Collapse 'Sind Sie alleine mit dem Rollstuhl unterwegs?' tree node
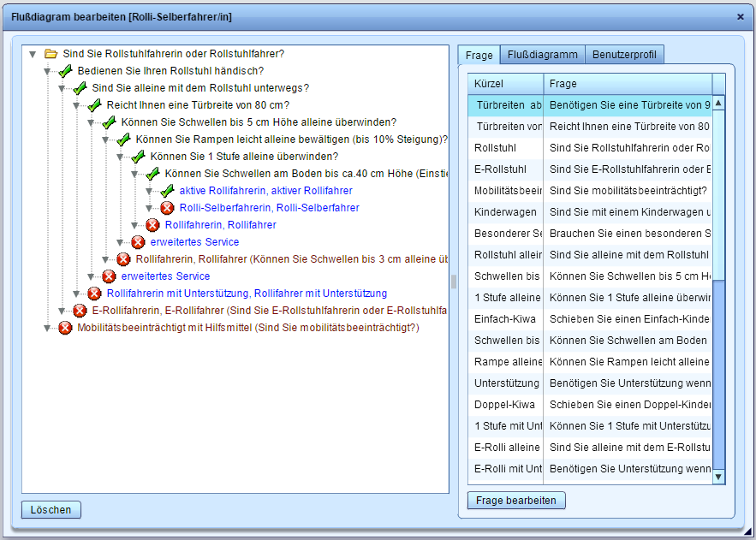This screenshot has height=540, width=756. click(x=62, y=89)
